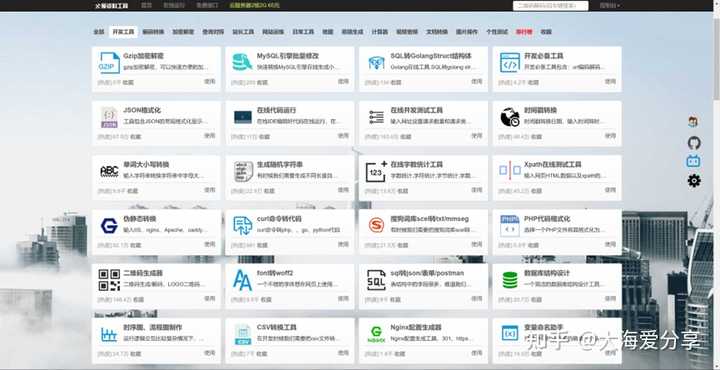
Task: Click the blue AA icon for font转woff2
Action: [242, 280]
